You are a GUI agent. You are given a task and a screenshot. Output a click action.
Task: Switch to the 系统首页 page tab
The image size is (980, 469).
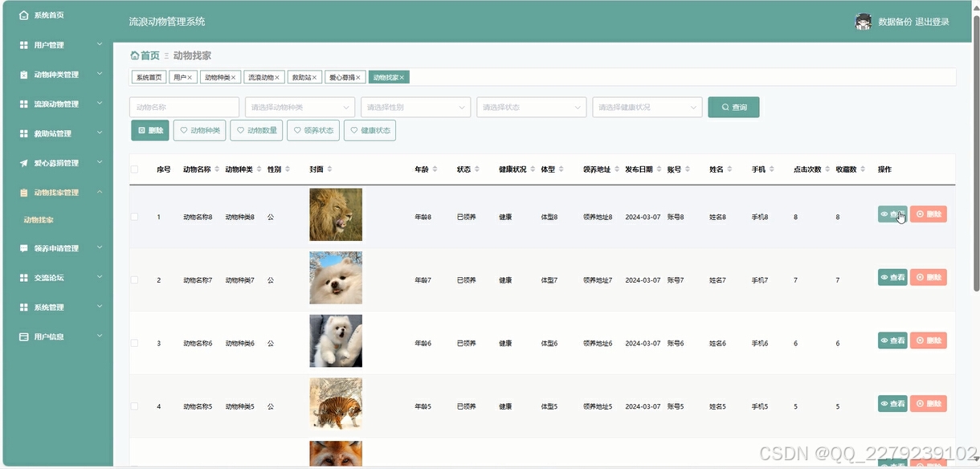pos(149,77)
